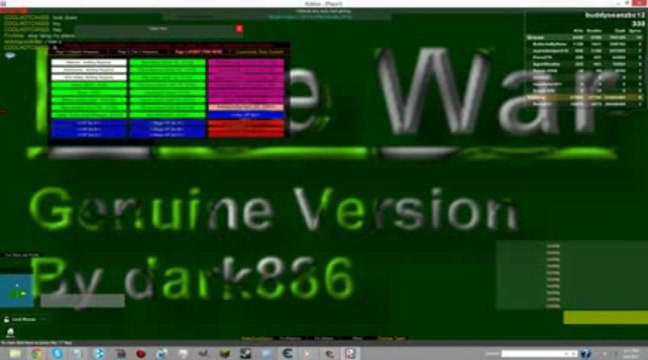Select the yellow highlighted leaderboard team row

click(584, 98)
